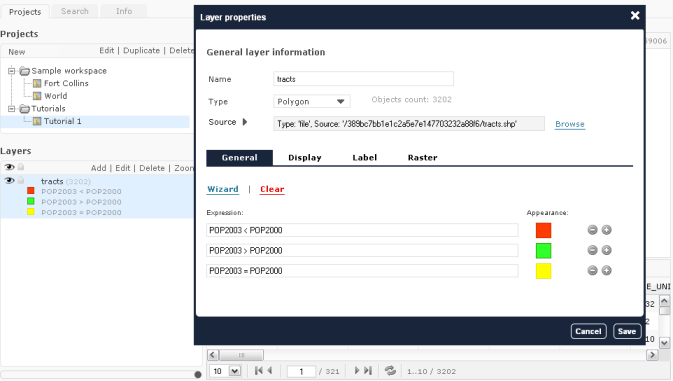Open the Type Polygon dropdown
The width and height of the screenshot is (673, 381).
click(312, 101)
